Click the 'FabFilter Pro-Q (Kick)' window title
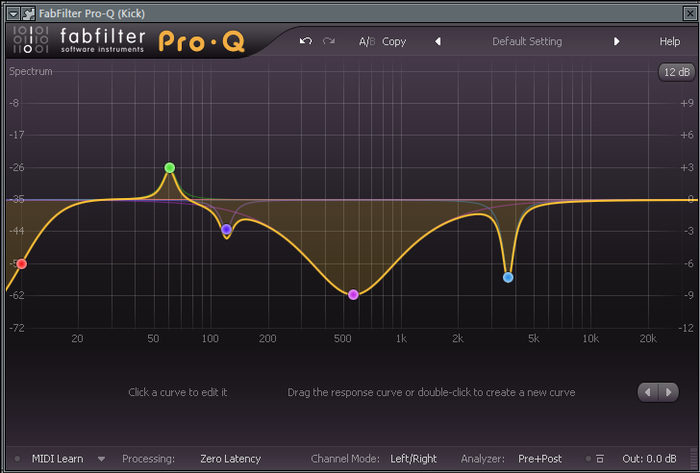 [92, 14]
